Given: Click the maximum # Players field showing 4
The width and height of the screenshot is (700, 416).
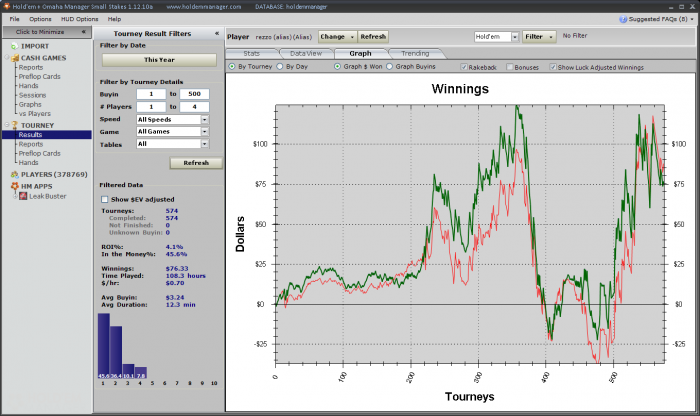Looking at the screenshot, I should (194, 107).
